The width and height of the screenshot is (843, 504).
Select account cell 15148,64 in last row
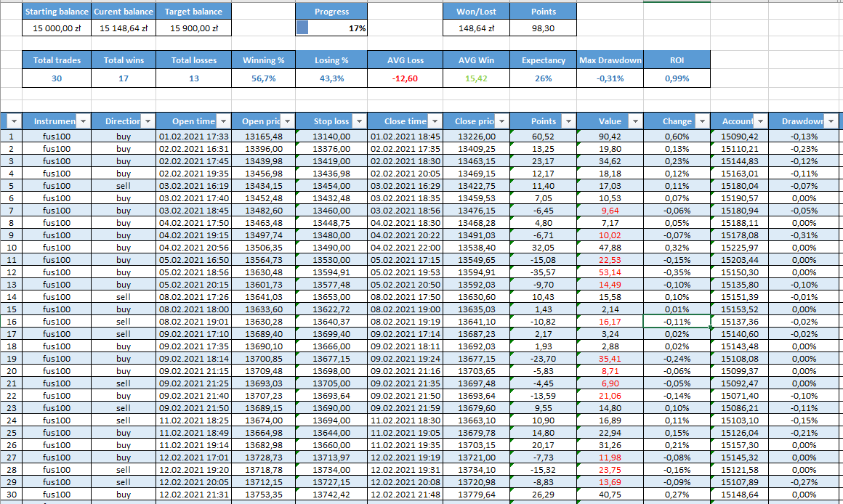[739, 495]
